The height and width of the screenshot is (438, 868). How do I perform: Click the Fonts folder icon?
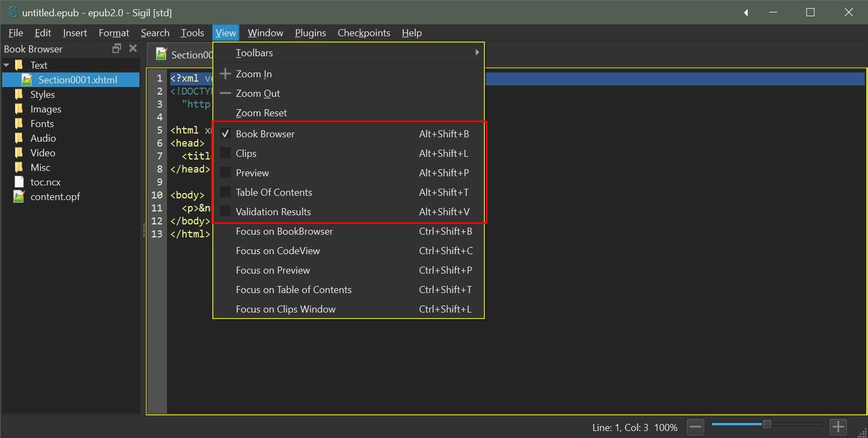click(19, 123)
